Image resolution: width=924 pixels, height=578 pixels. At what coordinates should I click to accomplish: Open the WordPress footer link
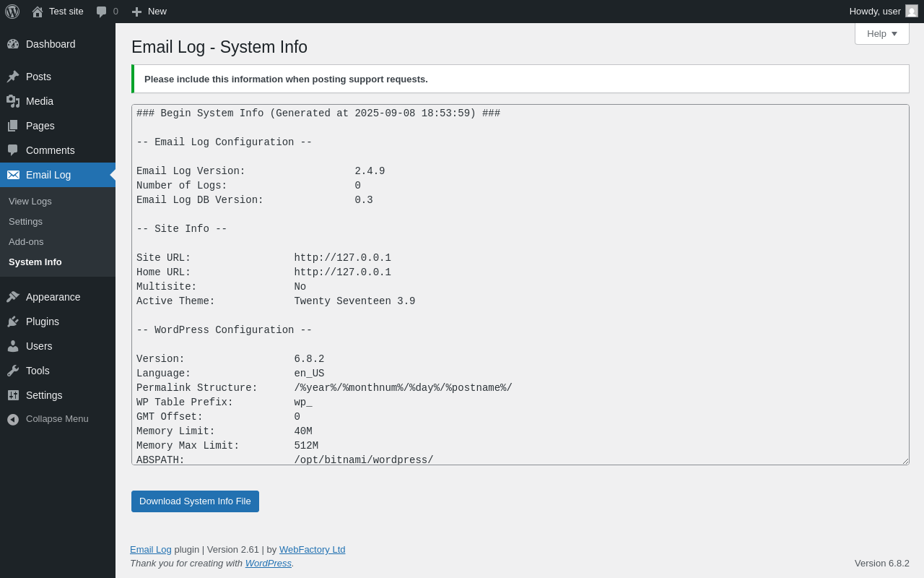click(x=269, y=564)
